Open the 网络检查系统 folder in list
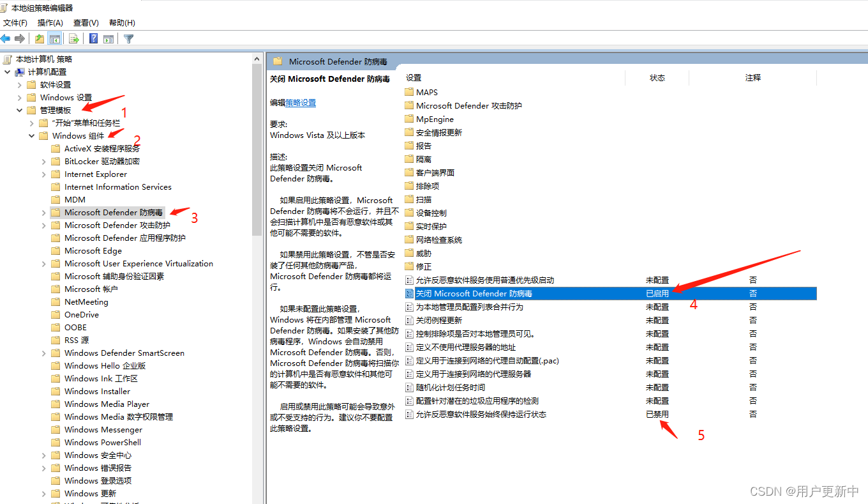This screenshot has height=504, width=868. [x=439, y=240]
